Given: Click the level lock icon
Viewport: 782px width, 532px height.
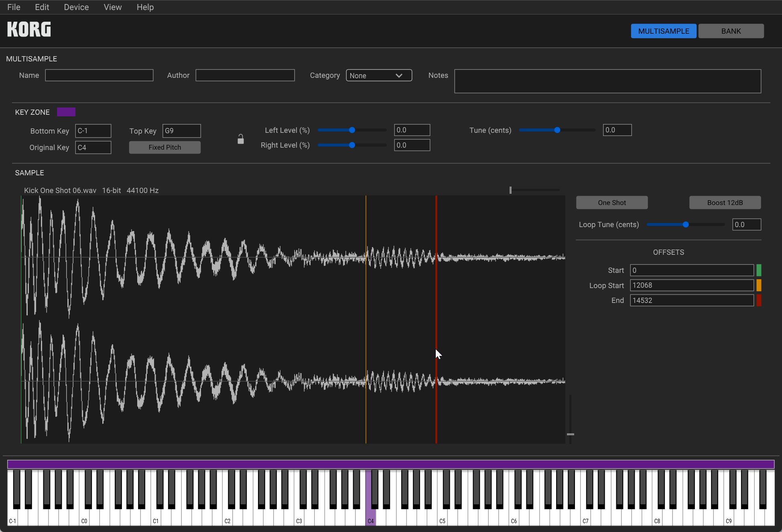Looking at the screenshot, I should point(241,139).
